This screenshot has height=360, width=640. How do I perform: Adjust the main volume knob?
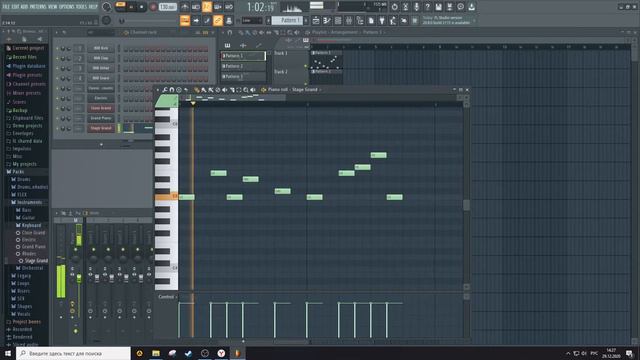tap(107, 7)
